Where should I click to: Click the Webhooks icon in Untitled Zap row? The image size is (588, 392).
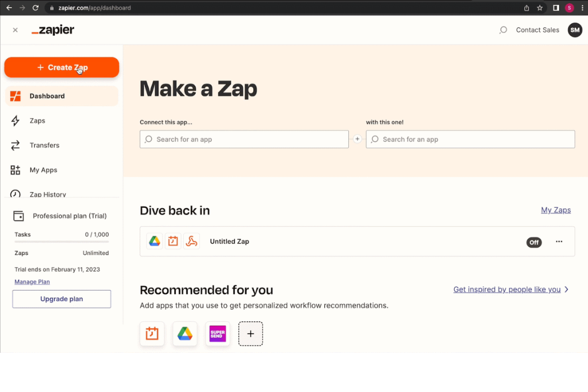coord(192,241)
